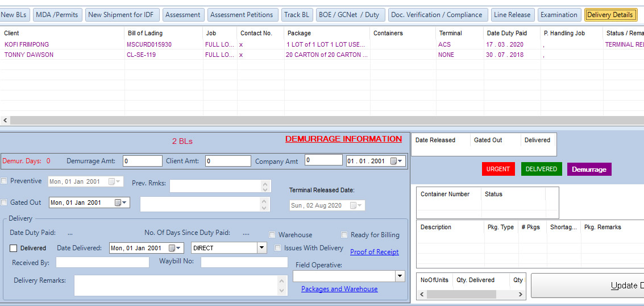The width and height of the screenshot is (644, 306).
Task: Open the Field Operative dropdown
Action: [400, 276]
